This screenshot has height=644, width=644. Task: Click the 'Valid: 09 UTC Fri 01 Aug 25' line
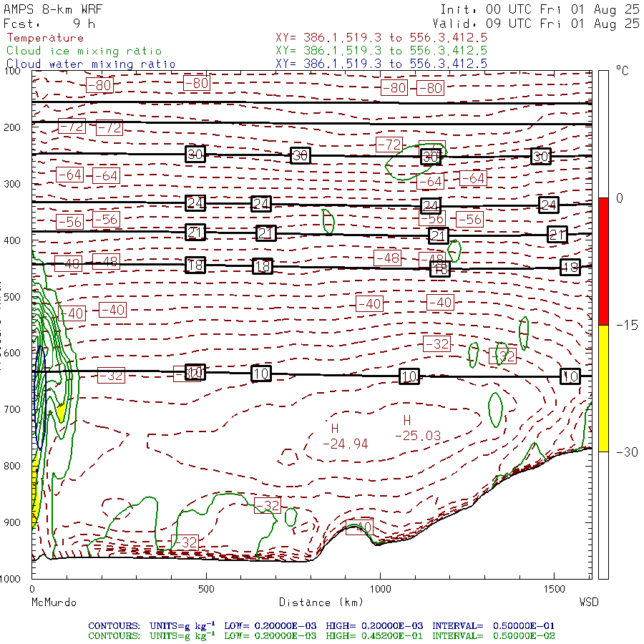pyautogui.click(x=536, y=24)
